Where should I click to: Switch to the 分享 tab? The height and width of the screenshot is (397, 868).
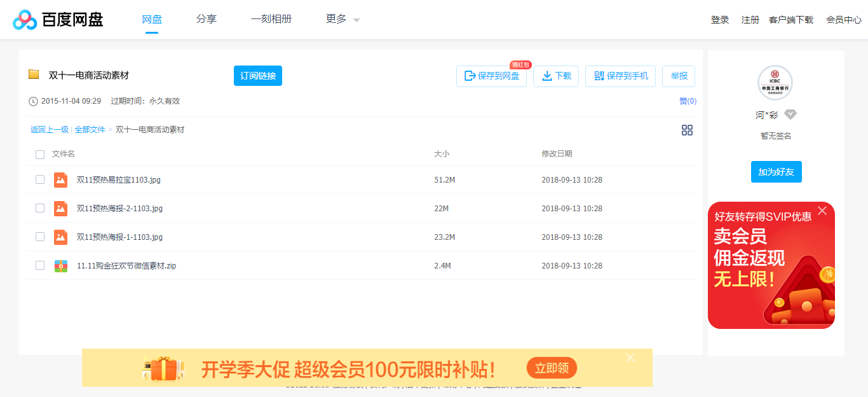(x=207, y=19)
